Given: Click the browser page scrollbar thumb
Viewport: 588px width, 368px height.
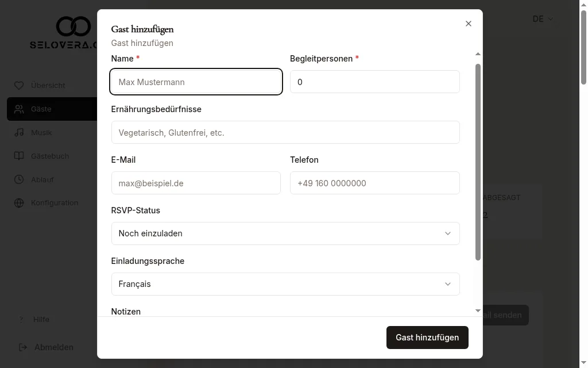Looking at the screenshot, I should [x=583, y=47].
